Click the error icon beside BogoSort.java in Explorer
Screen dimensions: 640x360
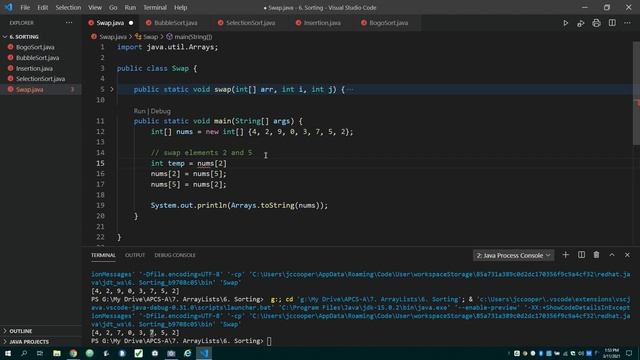11,47
